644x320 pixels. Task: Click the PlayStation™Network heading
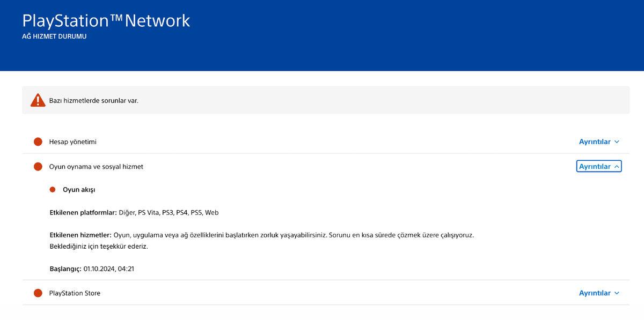[x=106, y=20]
